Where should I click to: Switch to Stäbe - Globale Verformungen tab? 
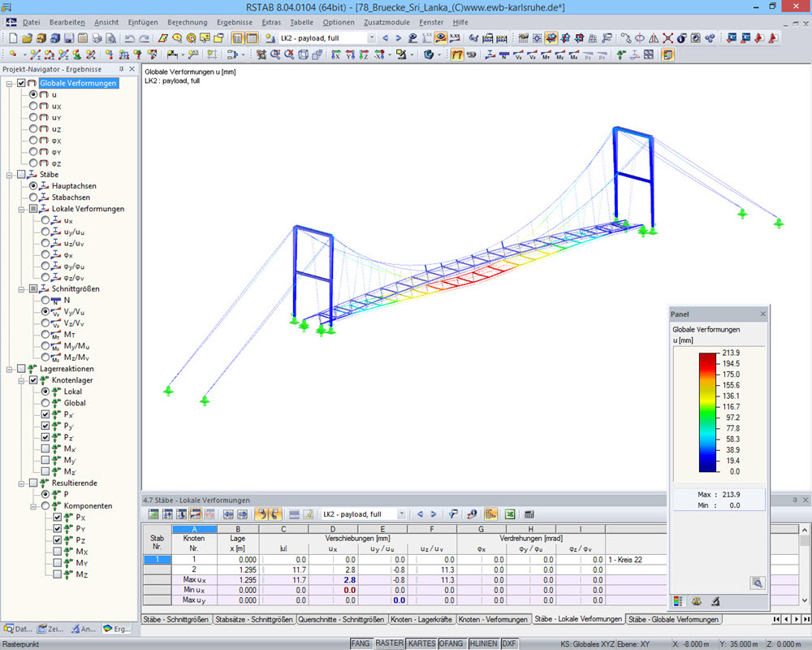click(x=673, y=619)
